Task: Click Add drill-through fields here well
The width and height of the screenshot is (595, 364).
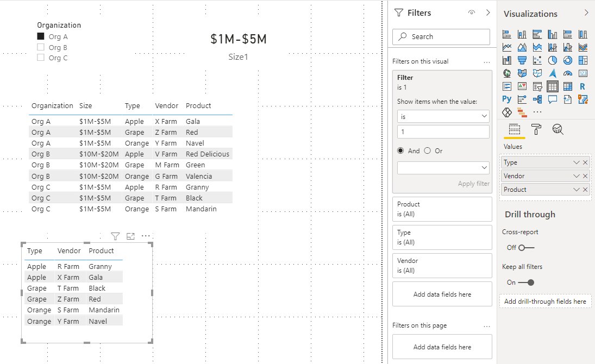Action: pyautogui.click(x=546, y=302)
